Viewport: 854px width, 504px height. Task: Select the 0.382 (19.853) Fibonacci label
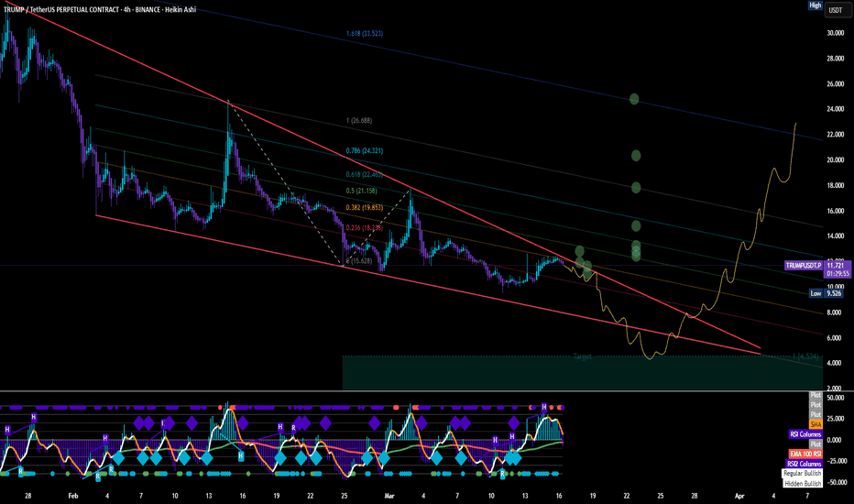click(365, 208)
